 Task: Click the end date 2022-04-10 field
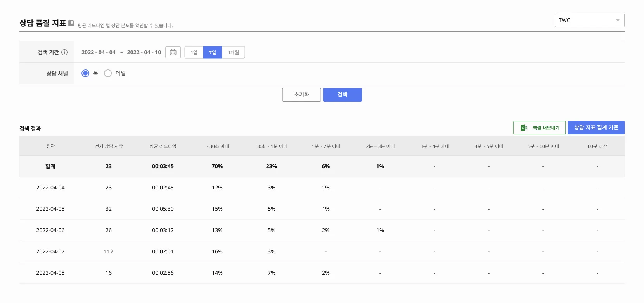[x=144, y=52]
